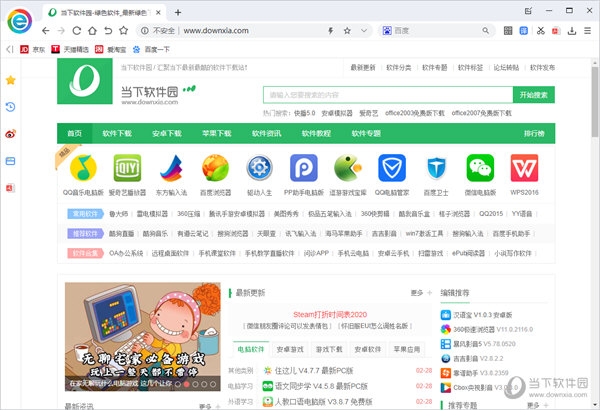Close the 当下软件园 tab
This screenshot has height=410, width=600.
click(158, 13)
